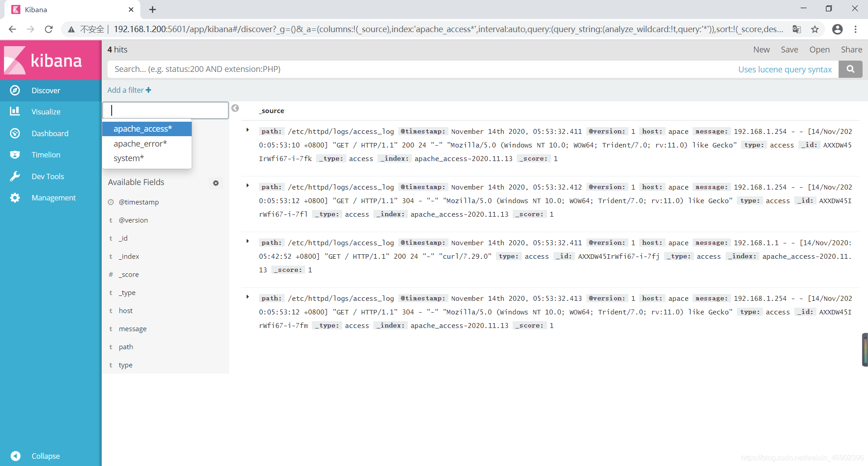Image resolution: width=868 pixels, height=466 pixels.
Task: Open the browser profile icon
Action: (x=837, y=29)
